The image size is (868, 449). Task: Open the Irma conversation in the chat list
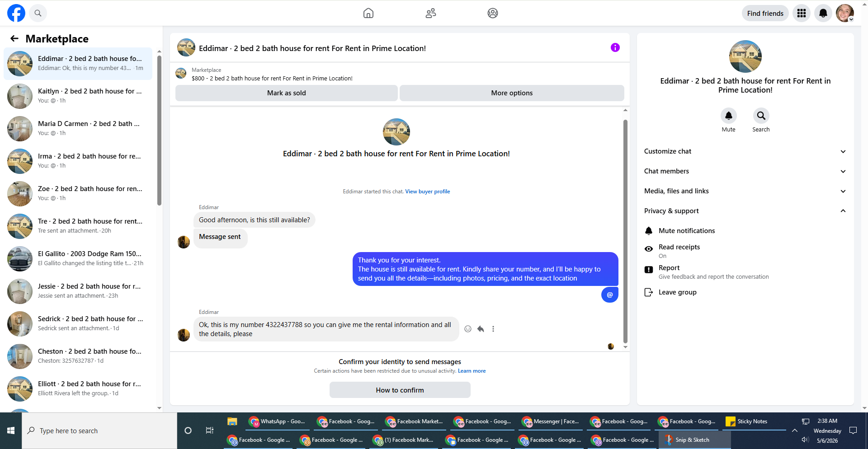78,161
